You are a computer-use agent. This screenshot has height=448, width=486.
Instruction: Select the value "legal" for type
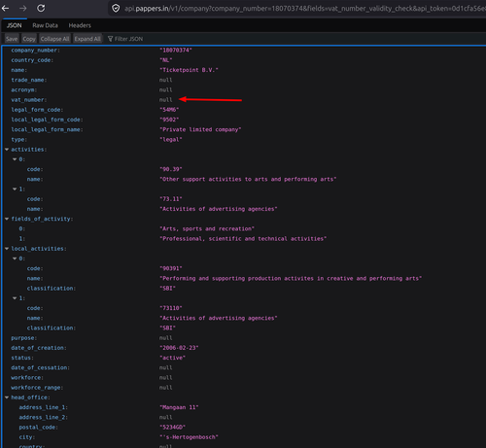tap(171, 139)
